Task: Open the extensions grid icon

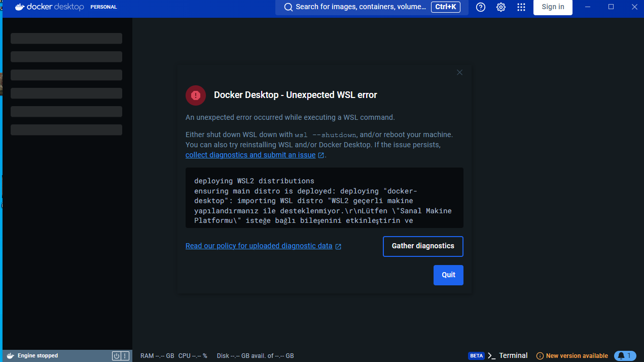Action: coord(521,7)
